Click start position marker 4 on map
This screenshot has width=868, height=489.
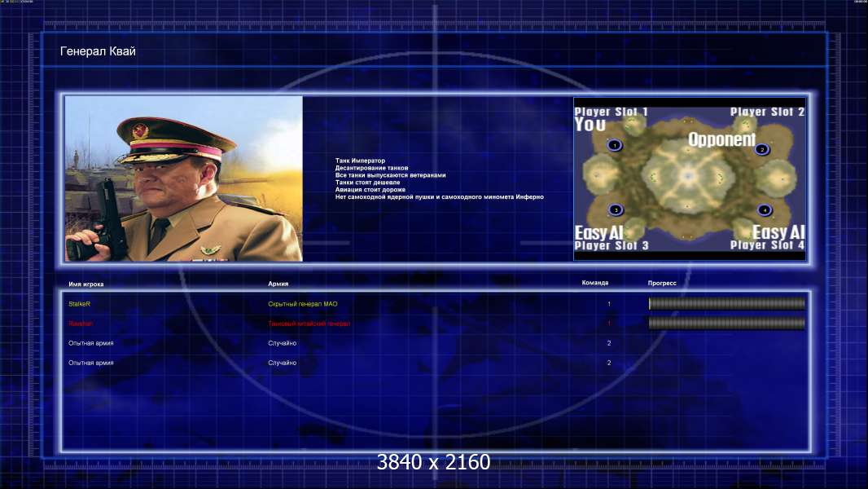[765, 210]
